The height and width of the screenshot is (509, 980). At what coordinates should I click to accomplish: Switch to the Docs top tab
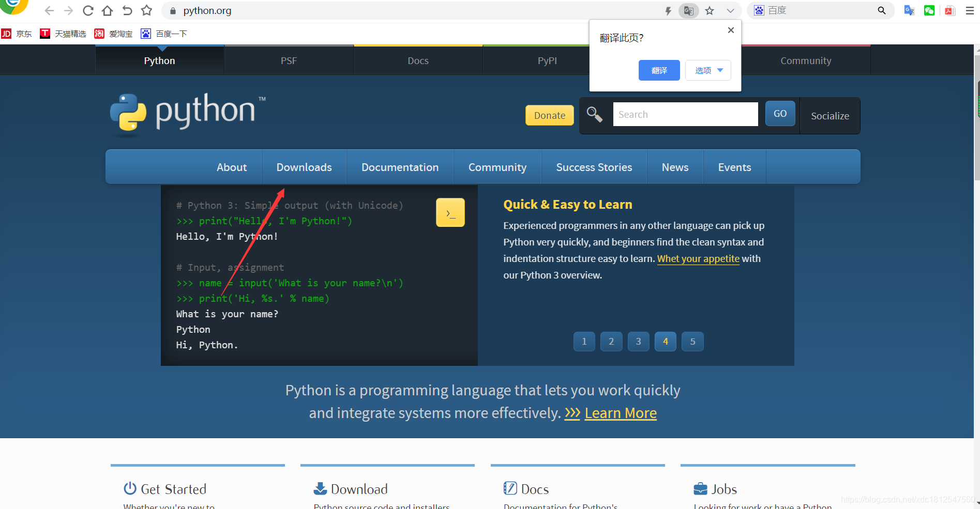pos(418,60)
